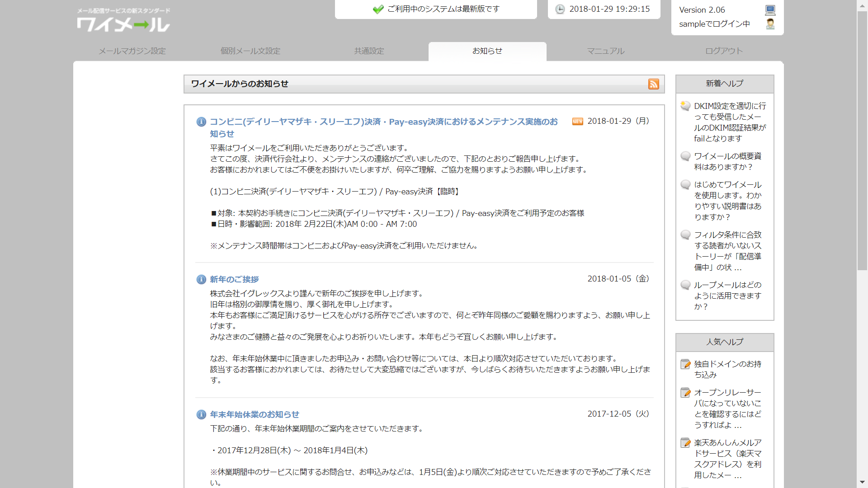This screenshot has width=868, height=488.
Task: Select the マニュアル tab
Action: tap(606, 51)
